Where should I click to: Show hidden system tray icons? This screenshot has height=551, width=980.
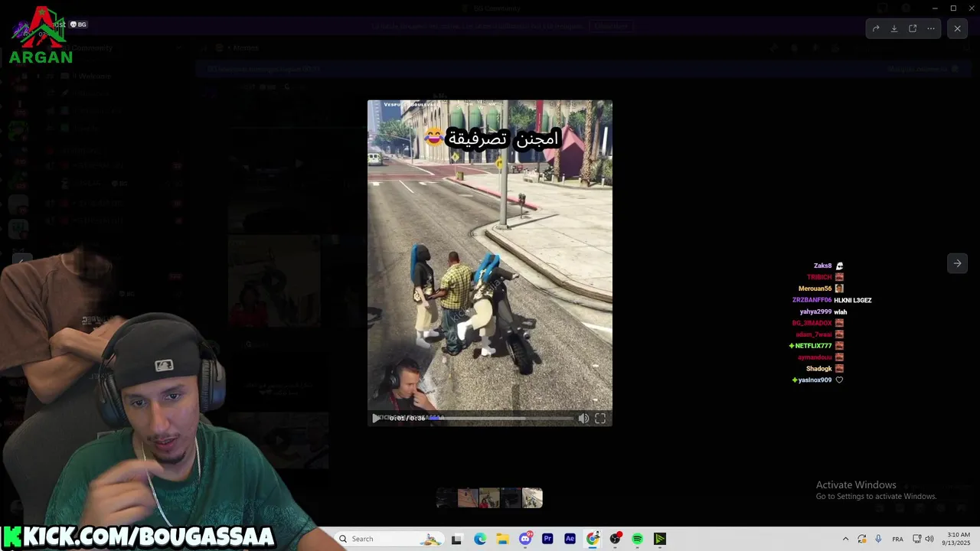coord(845,539)
